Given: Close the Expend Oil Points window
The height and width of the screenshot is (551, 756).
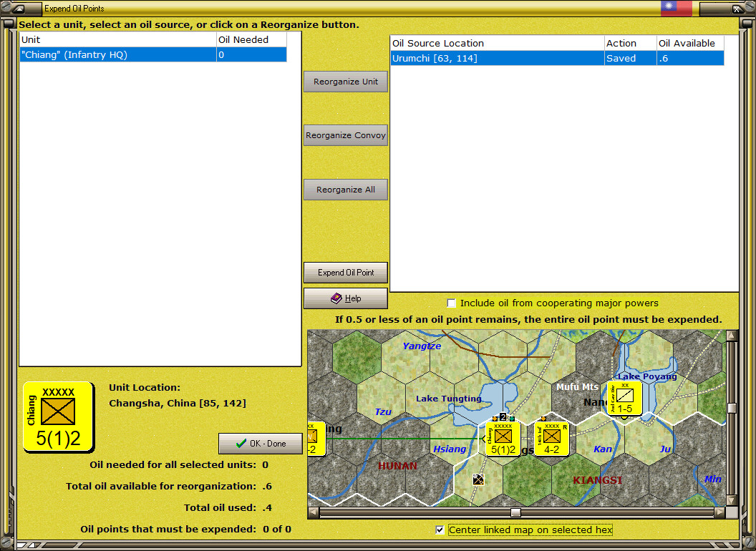Looking at the screenshot, I should pyautogui.click(x=737, y=8).
